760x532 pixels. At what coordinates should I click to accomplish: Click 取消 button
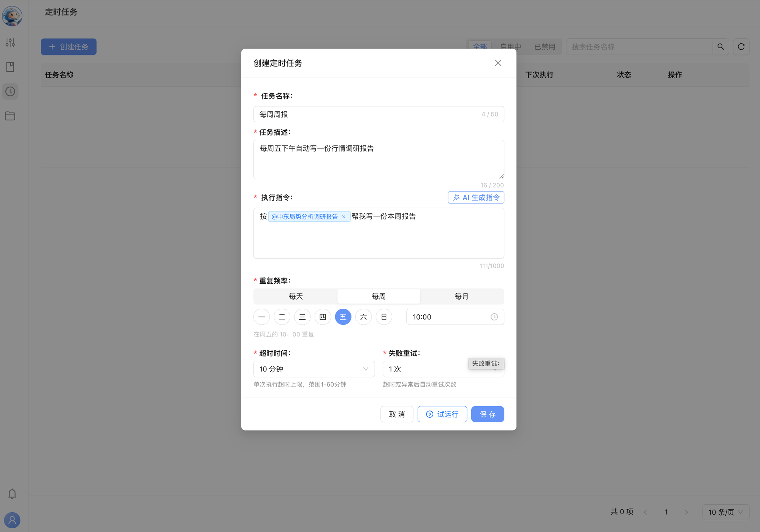[x=397, y=414]
